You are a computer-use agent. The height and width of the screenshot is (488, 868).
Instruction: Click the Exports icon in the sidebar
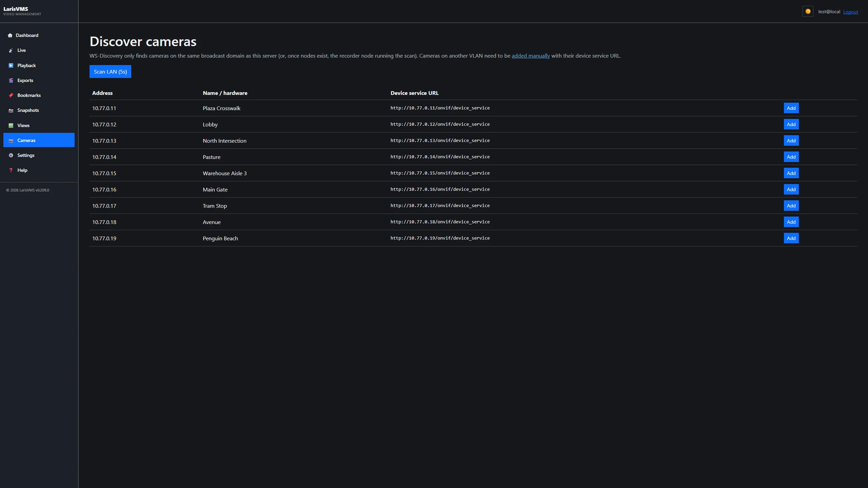pyautogui.click(x=11, y=80)
